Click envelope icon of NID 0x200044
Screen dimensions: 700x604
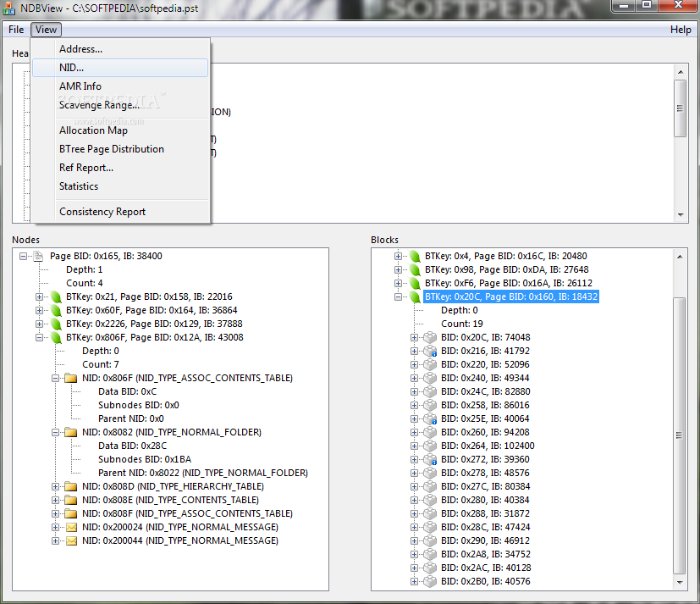pos(71,541)
